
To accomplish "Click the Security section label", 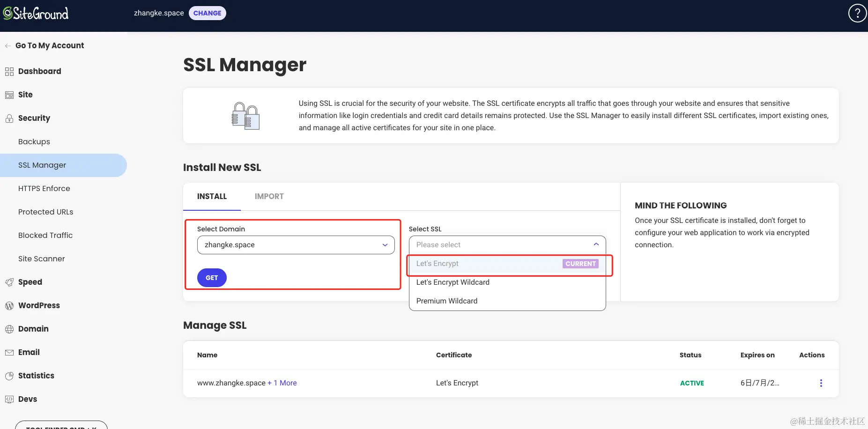I will coord(34,118).
